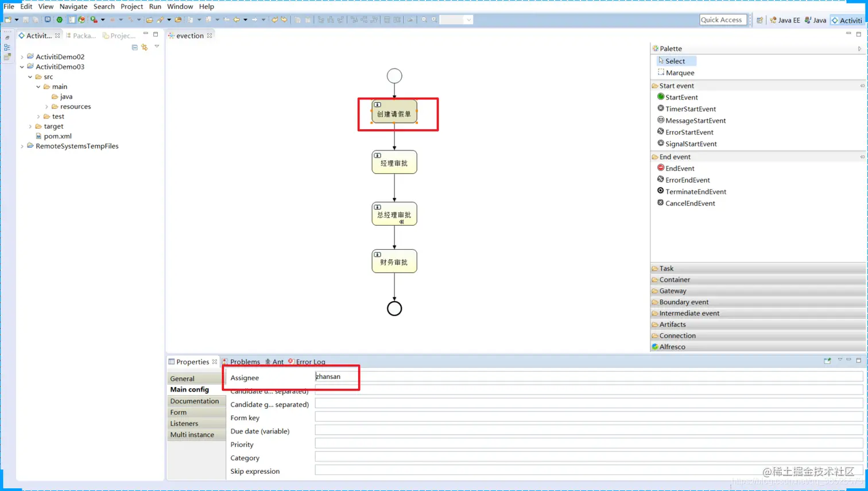
Task: Select the 财务审批 task node
Action: 394,261
